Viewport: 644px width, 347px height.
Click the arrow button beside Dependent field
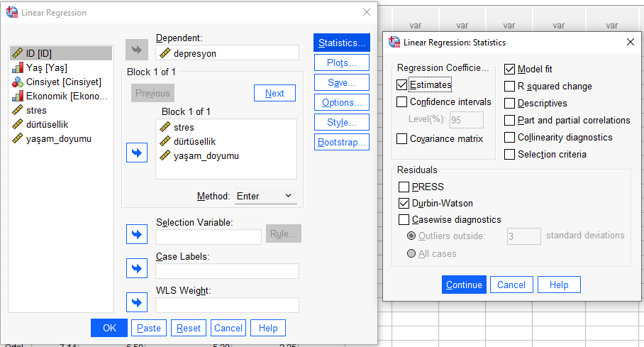pyautogui.click(x=137, y=50)
